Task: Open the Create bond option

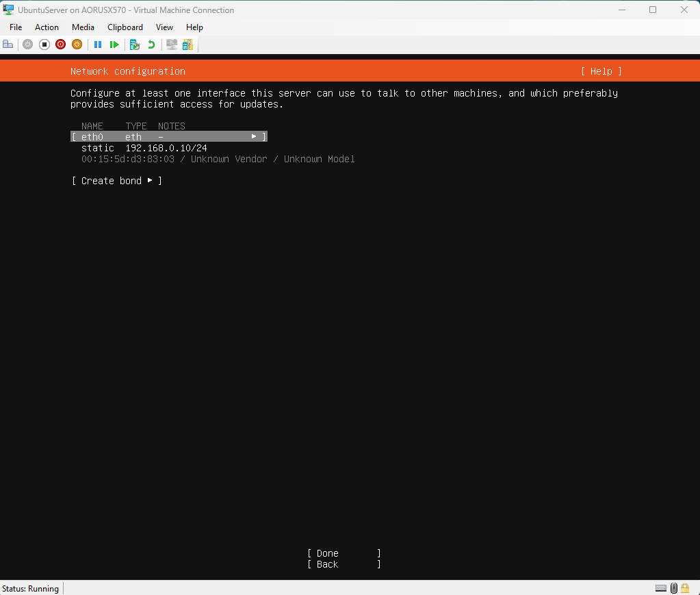Action: 117,181
